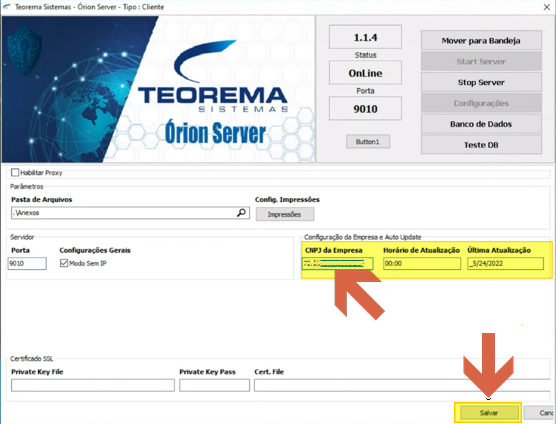Click the version box showing 1.1.4
This screenshot has width=556, height=424.
[365, 37]
